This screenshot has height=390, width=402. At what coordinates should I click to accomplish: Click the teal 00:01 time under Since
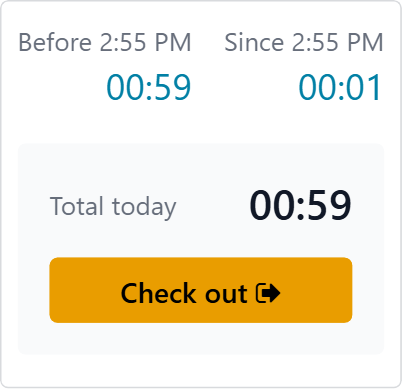[x=340, y=87]
